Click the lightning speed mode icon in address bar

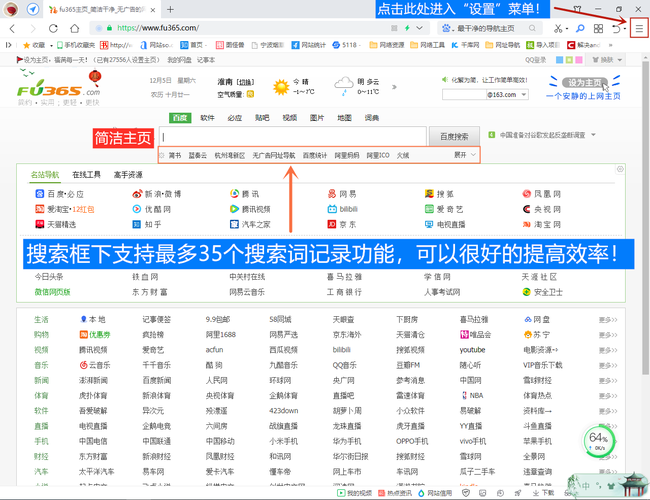click(407, 28)
